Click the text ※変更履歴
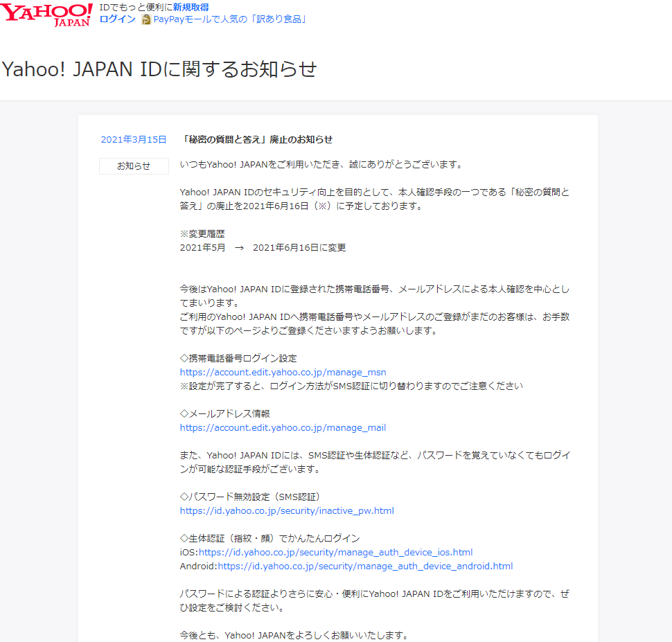 202,233
